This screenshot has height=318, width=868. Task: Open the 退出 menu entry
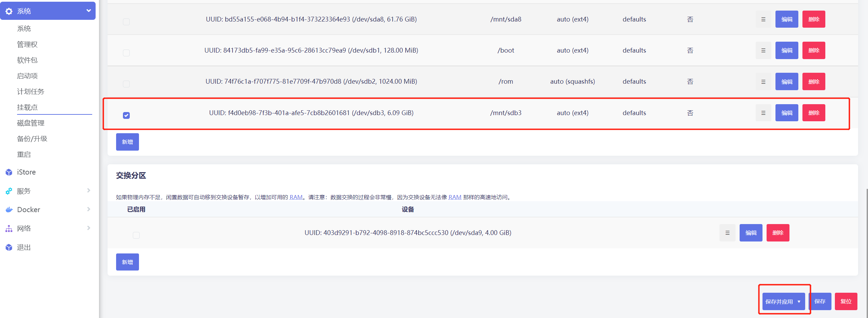pyautogui.click(x=24, y=247)
